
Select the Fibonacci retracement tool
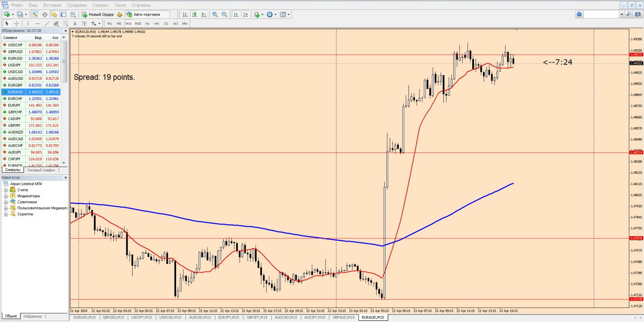(65, 24)
